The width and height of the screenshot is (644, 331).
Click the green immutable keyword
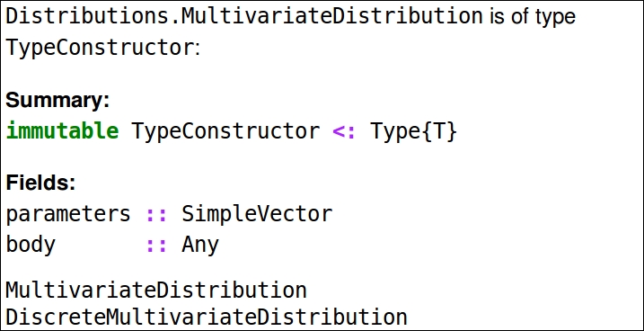click(x=63, y=131)
